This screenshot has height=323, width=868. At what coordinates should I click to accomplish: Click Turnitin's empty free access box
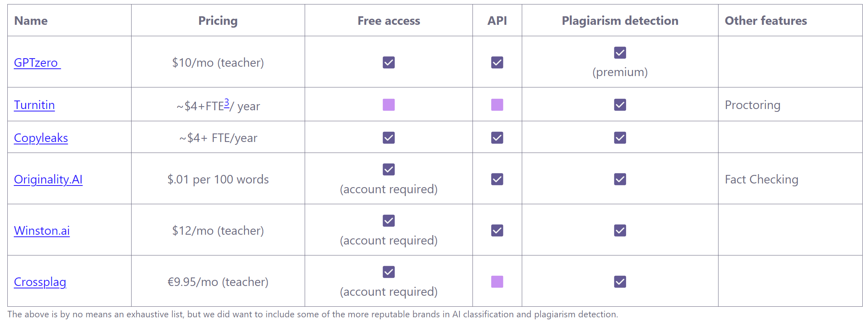[389, 105]
